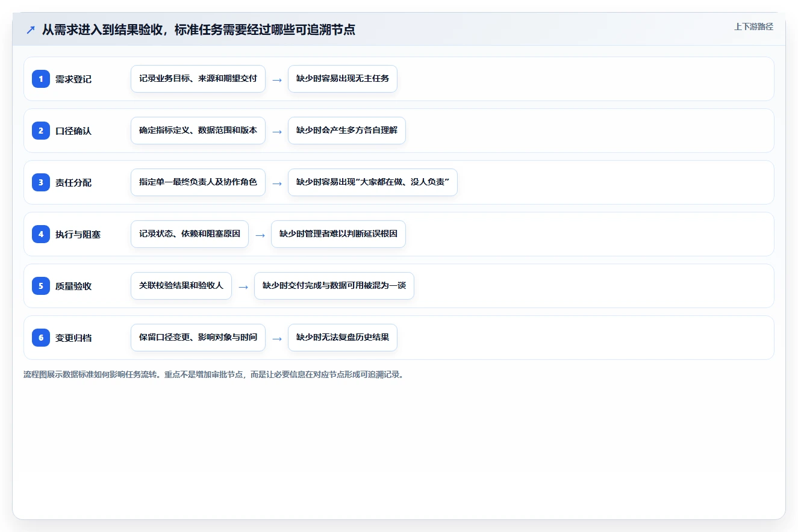798x532 pixels.
Task: Click the 关联校验结果和验收人 box
Action: click(x=181, y=286)
